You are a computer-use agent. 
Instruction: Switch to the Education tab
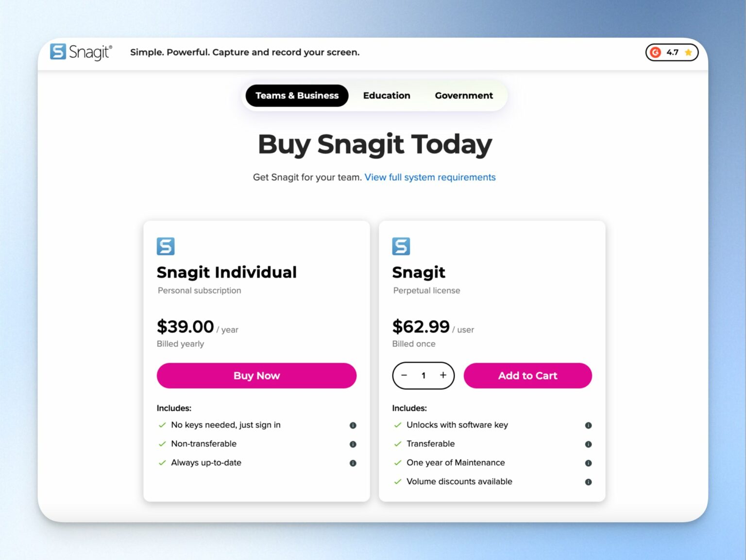386,95
